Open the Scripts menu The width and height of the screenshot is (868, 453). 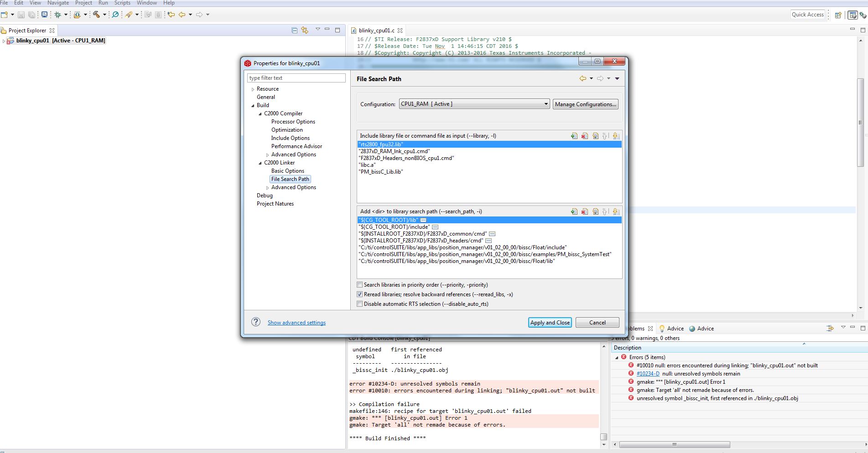(122, 3)
